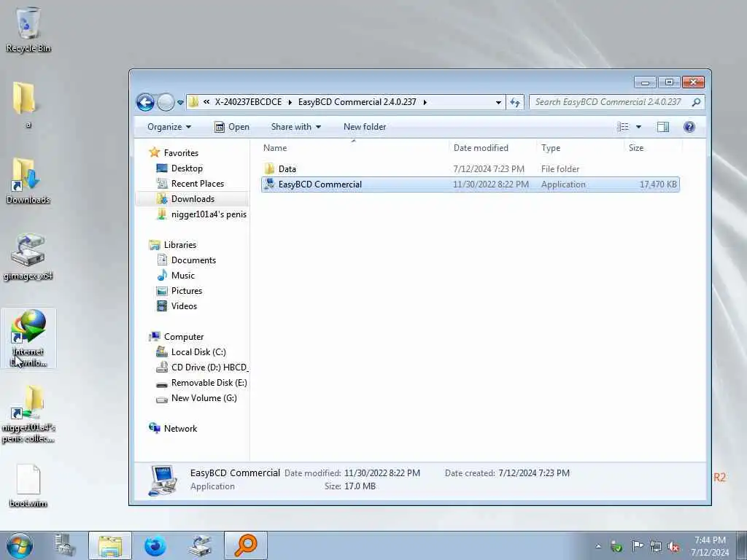Open the gimagex taskbar icon
Screen dimensions: 747x560
pyautogui.click(x=201, y=545)
